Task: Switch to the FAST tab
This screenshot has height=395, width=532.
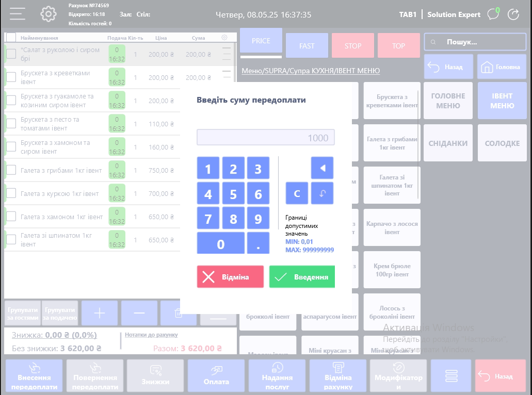Action: [307, 46]
